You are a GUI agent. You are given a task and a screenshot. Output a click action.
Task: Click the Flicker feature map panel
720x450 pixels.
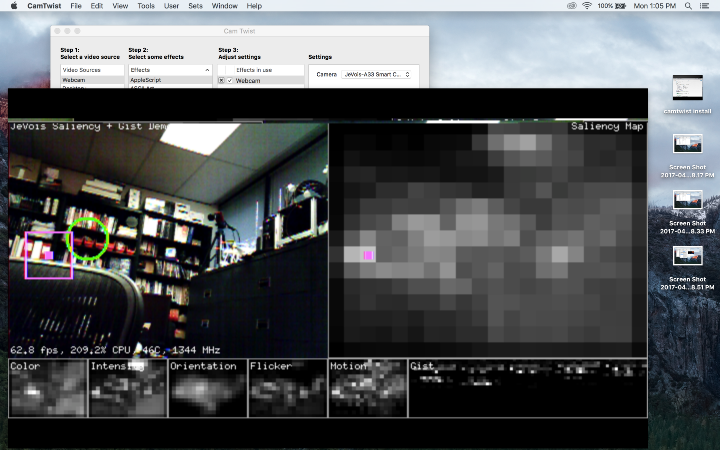(287, 388)
